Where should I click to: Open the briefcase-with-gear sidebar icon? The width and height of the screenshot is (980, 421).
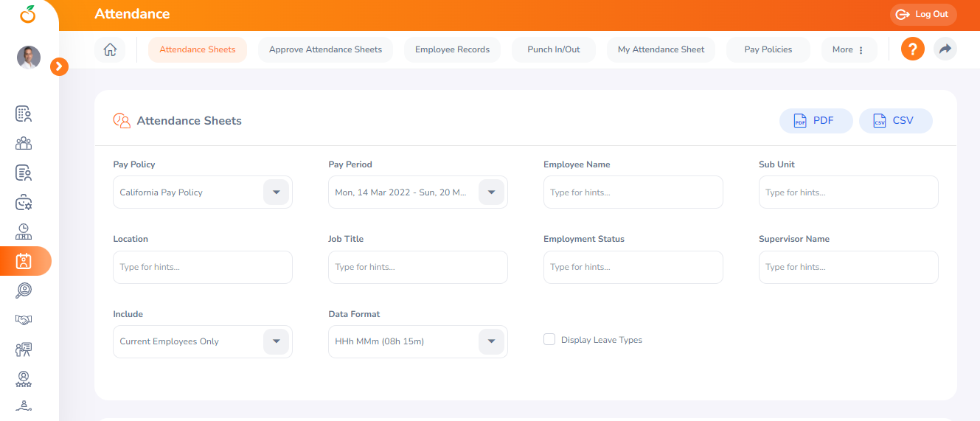[x=24, y=202]
